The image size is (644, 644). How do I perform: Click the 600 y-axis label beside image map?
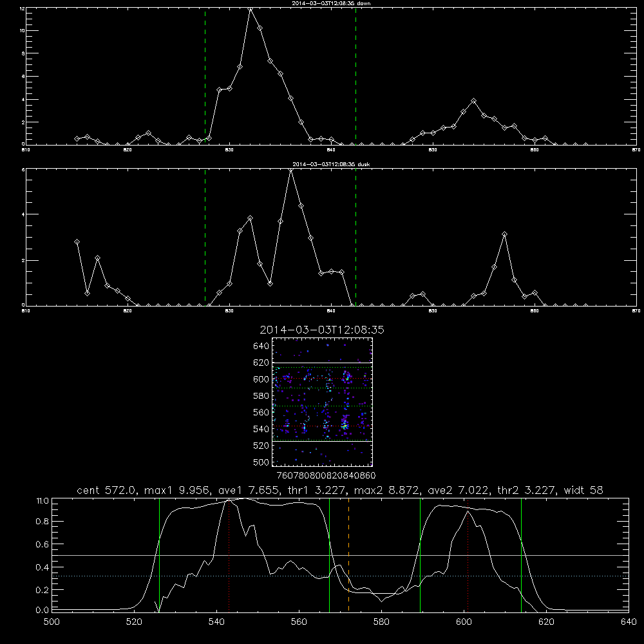click(261, 379)
